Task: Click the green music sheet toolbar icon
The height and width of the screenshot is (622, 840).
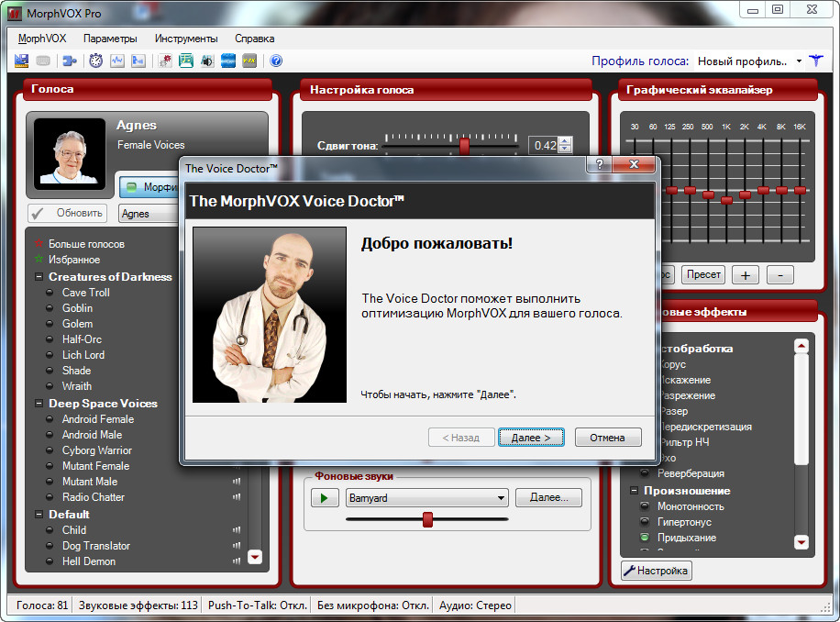Action: tap(186, 61)
